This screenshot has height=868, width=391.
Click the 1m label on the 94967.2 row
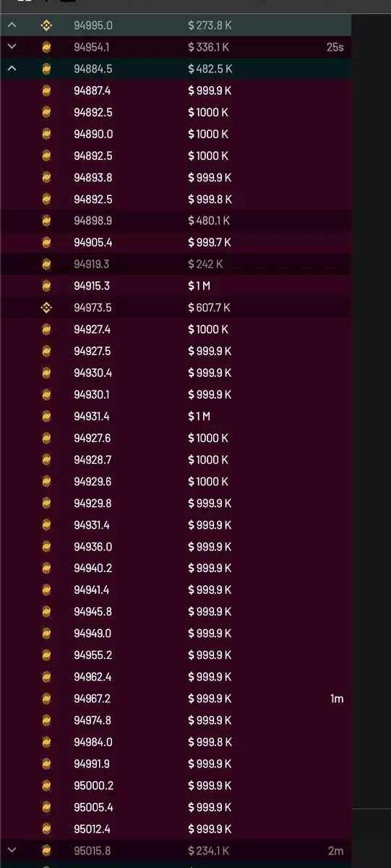[x=337, y=698]
